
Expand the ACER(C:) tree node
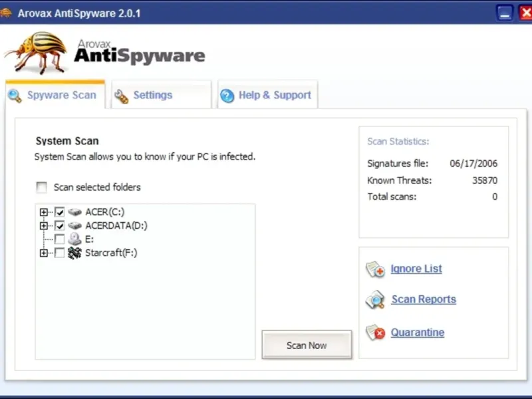point(43,212)
